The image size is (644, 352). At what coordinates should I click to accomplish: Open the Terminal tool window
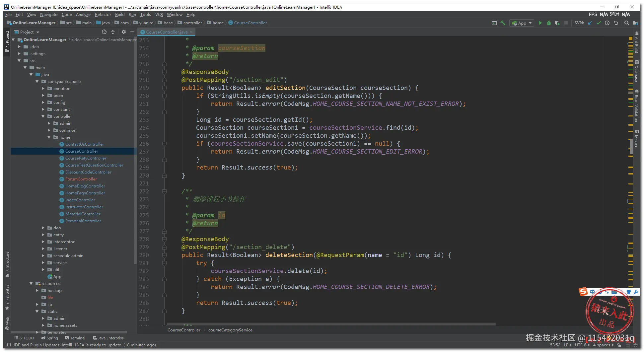coord(75,338)
